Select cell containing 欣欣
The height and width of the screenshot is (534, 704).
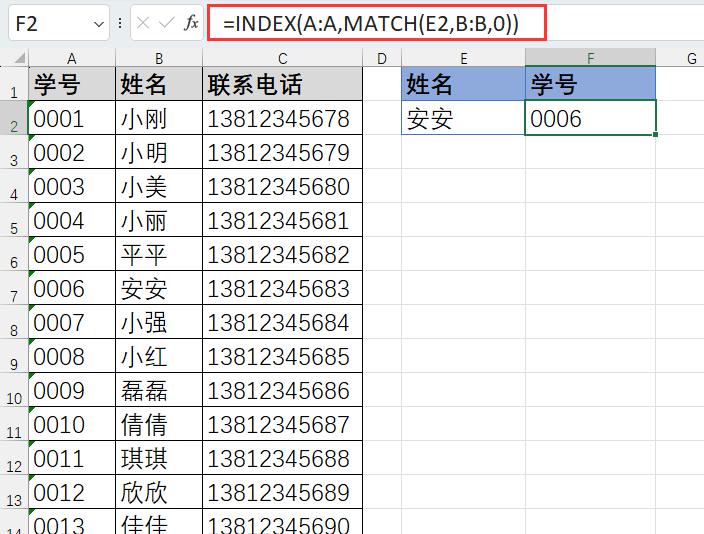(159, 492)
